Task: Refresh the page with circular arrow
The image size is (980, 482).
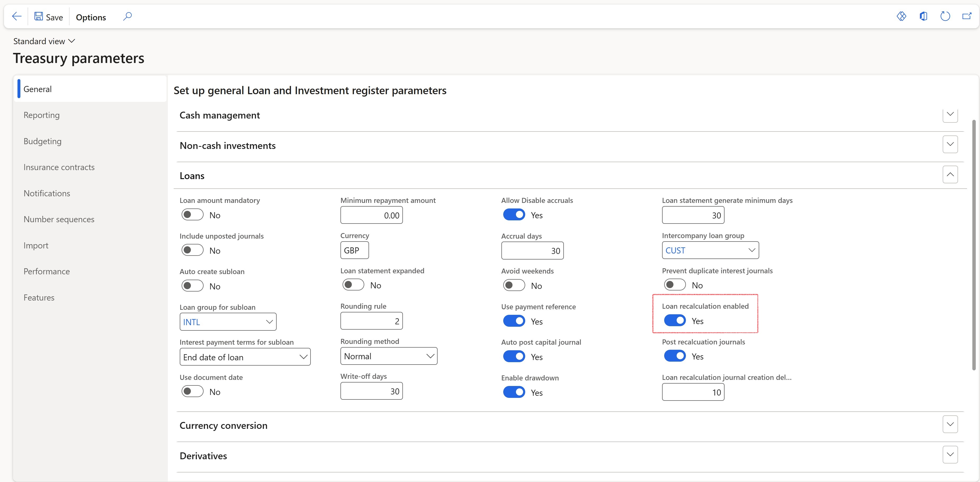Action: pyautogui.click(x=945, y=16)
